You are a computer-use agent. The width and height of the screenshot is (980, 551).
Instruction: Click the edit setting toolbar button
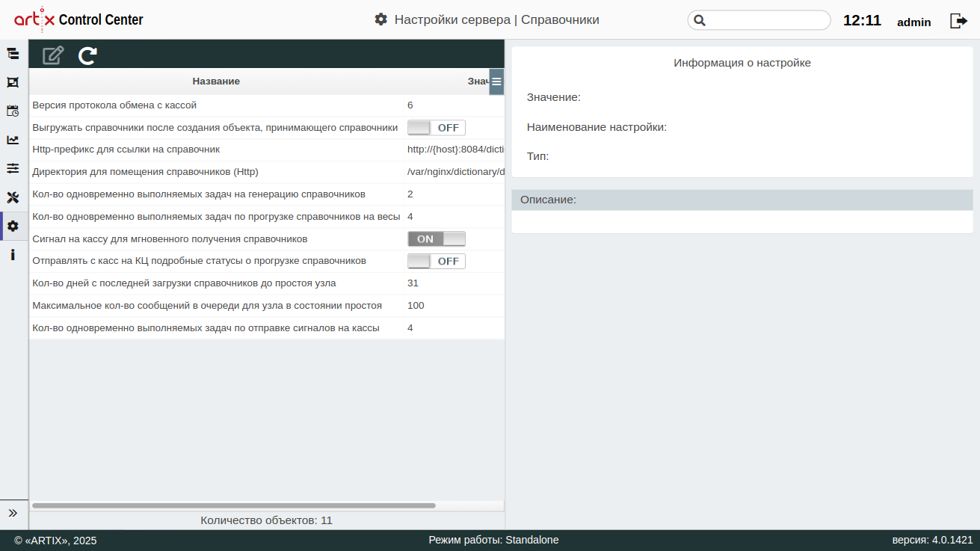pos(53,55)
